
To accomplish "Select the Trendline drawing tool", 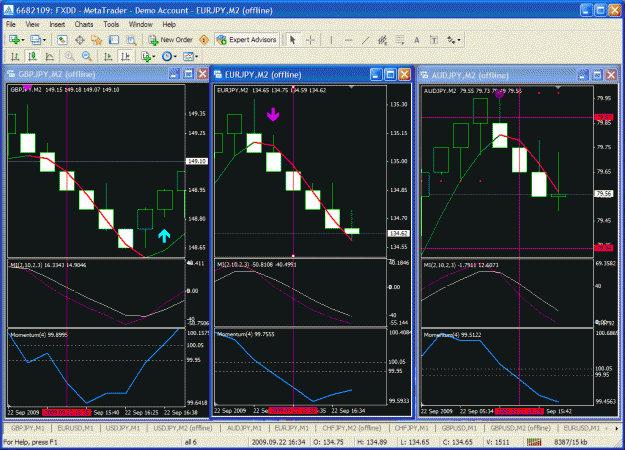I will tap(365, 40).
